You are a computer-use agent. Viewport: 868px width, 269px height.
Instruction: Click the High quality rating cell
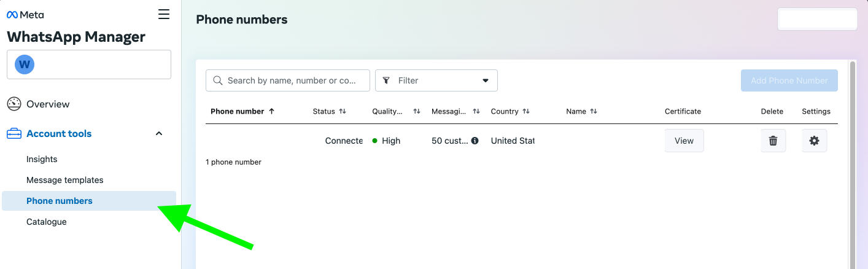click(386, 141)
